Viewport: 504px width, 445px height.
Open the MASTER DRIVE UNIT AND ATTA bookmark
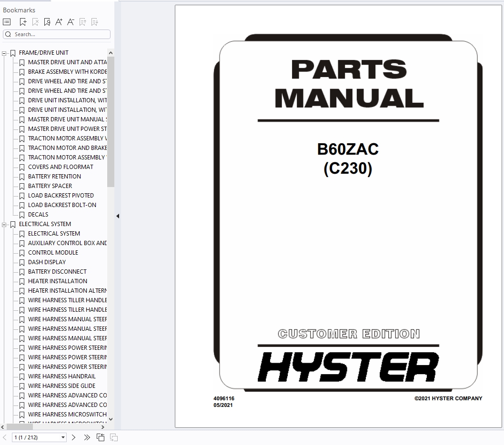coord(67,62)
